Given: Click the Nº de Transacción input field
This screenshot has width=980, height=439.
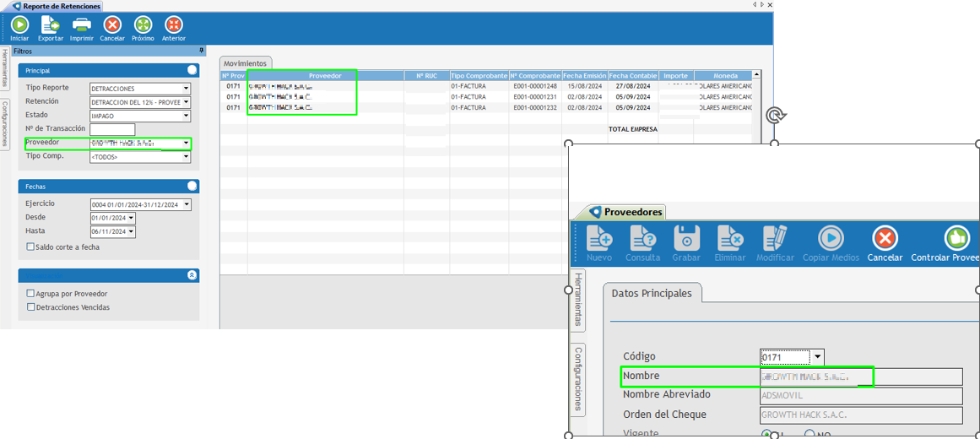Looking at the screenshot, I should pyautogui.click(x=112, y=129).
